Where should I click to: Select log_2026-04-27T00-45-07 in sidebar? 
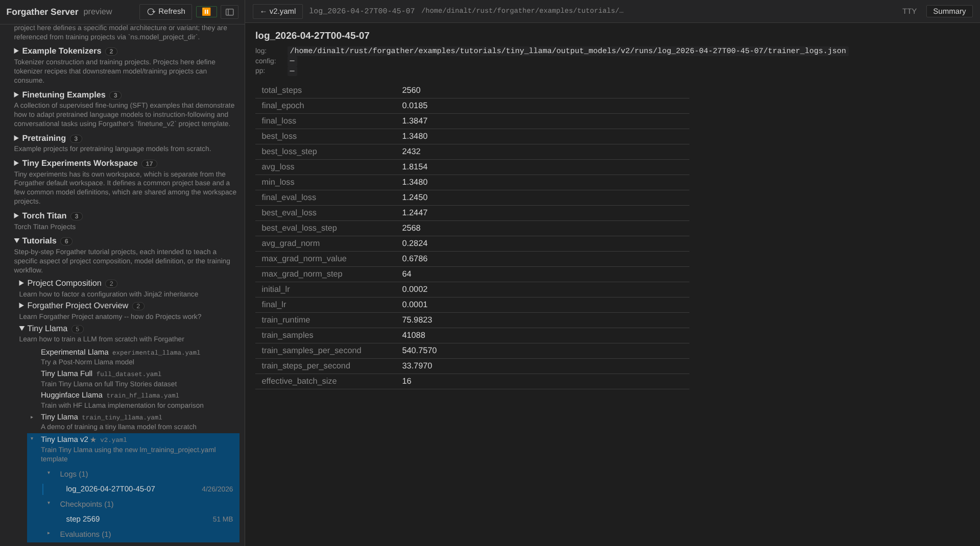pyautogui.click(x=110, y=489)
